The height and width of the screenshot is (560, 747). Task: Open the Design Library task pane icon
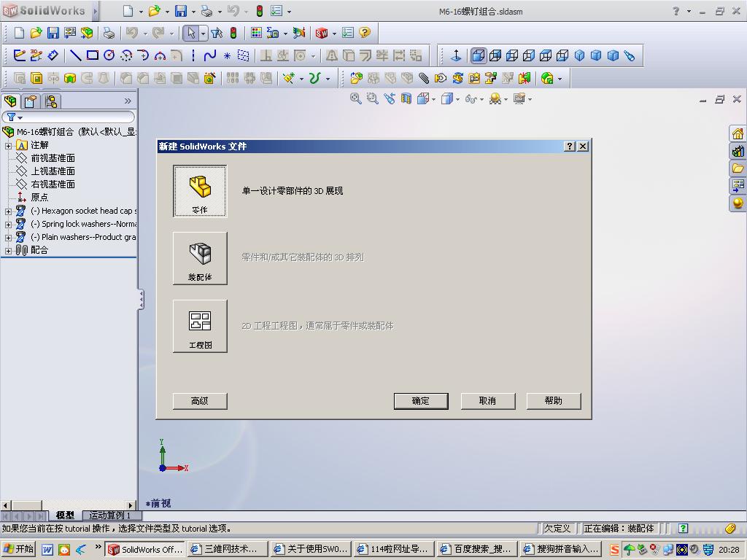[738, 152]
